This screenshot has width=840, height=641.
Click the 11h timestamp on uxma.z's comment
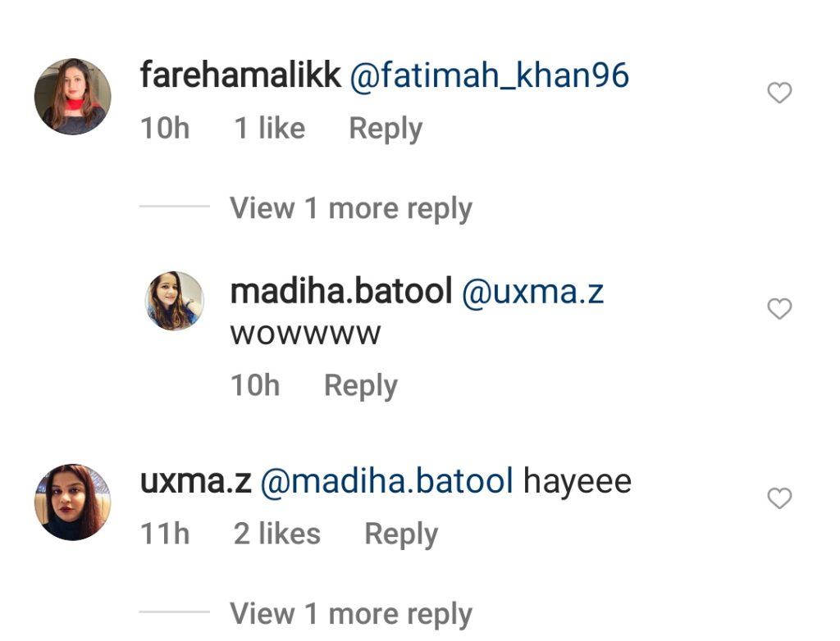pos(165,534)
